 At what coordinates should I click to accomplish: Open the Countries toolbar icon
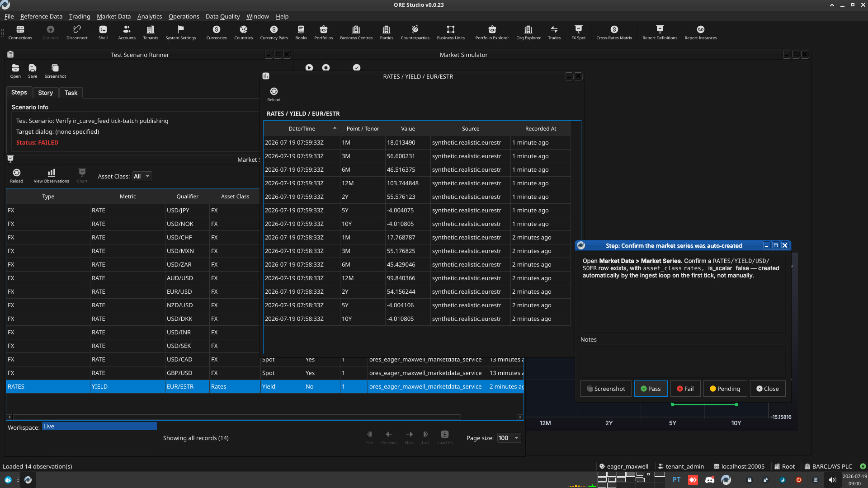[x=243, y=32]
